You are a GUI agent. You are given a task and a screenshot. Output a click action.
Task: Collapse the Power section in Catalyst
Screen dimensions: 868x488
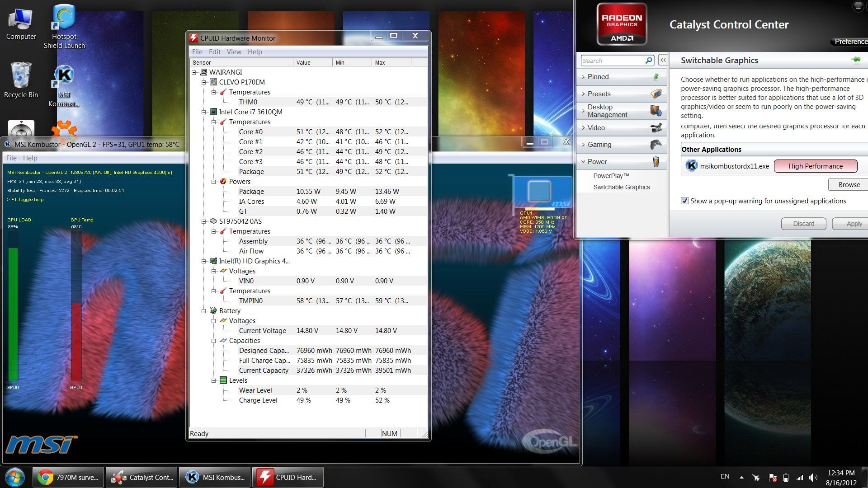click(x=597, y=162)
